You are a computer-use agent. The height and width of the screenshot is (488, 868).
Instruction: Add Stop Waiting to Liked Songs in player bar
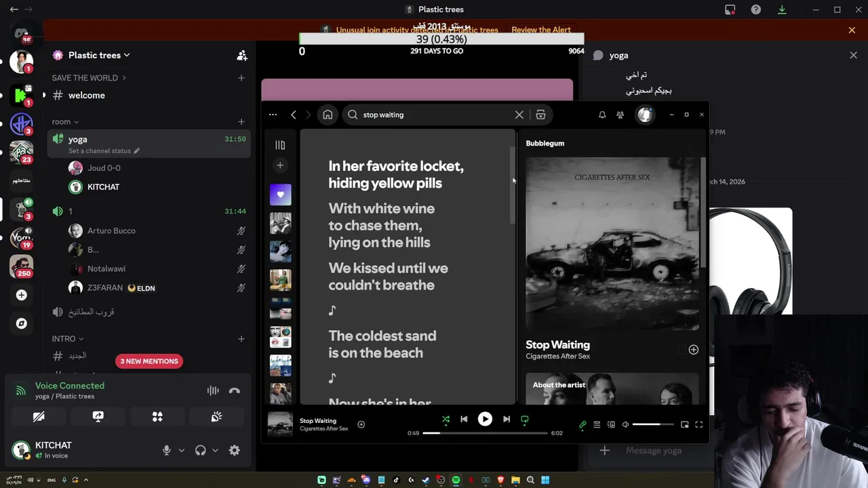point(361,424)
